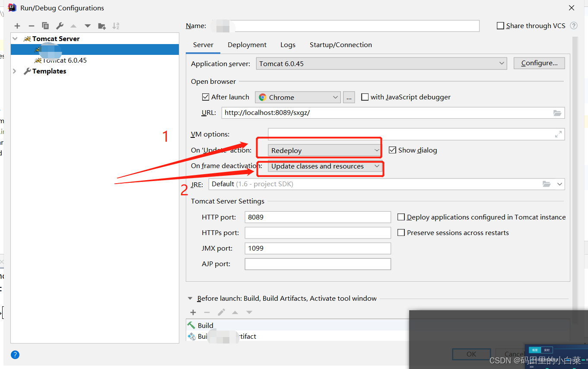
Task: Collapse Tomcat Server tree node
Action: coord(15,38)
